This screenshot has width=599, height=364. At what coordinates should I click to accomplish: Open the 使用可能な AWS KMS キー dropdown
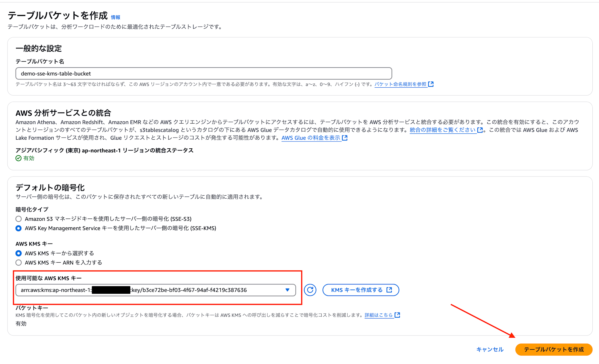click(156, 290)
